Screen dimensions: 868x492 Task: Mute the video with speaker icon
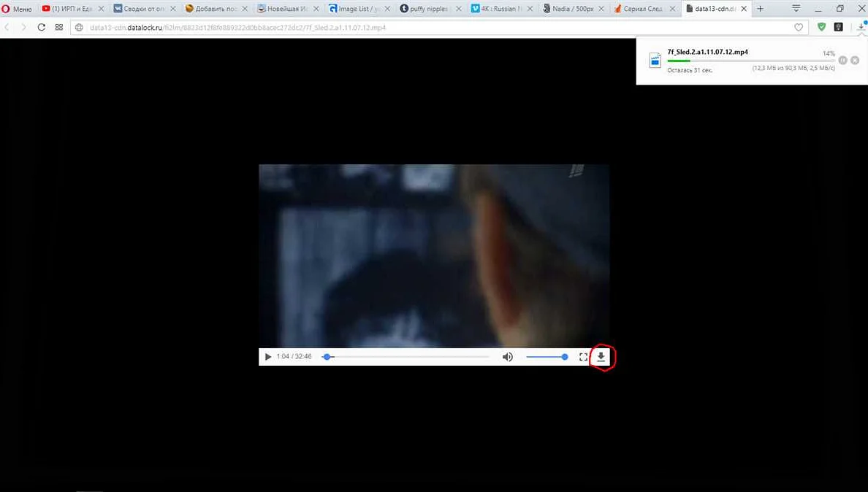point(507,357)
